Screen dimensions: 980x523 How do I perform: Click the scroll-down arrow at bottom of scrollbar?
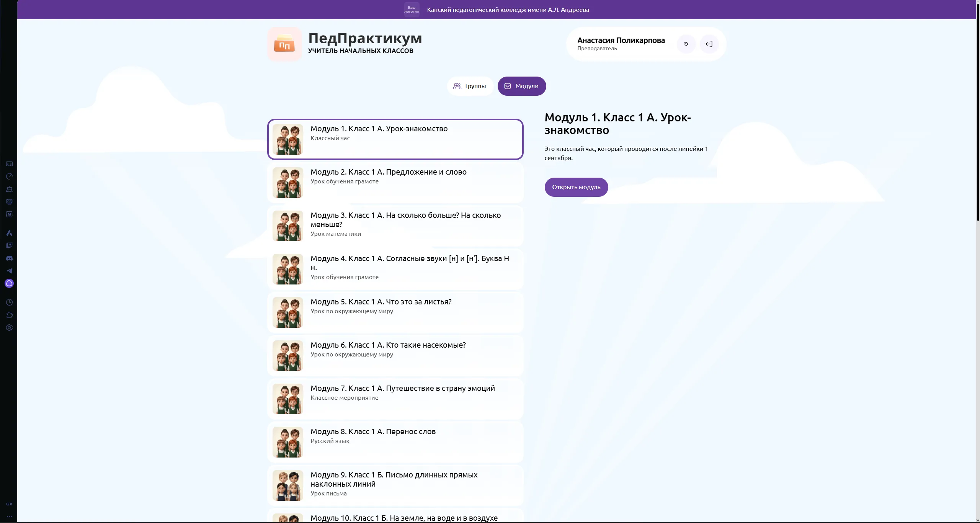[978, 520]
